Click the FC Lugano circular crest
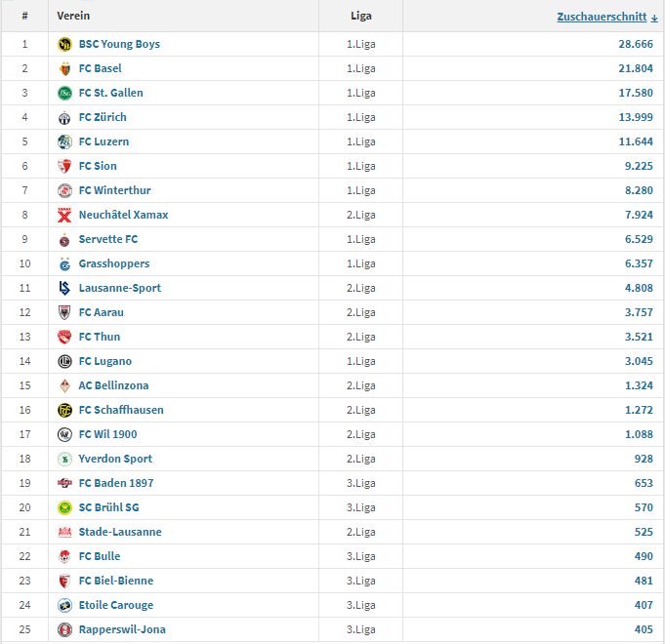 pos(64,361)
